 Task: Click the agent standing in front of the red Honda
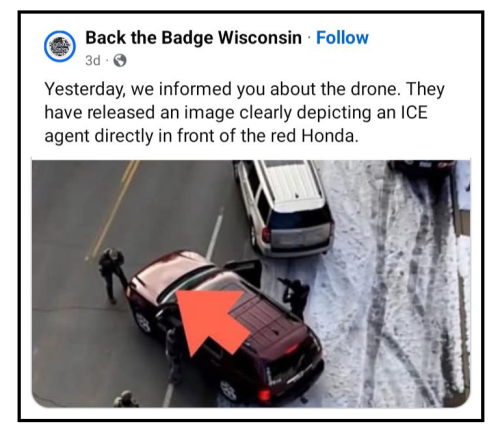click(112, 275)
